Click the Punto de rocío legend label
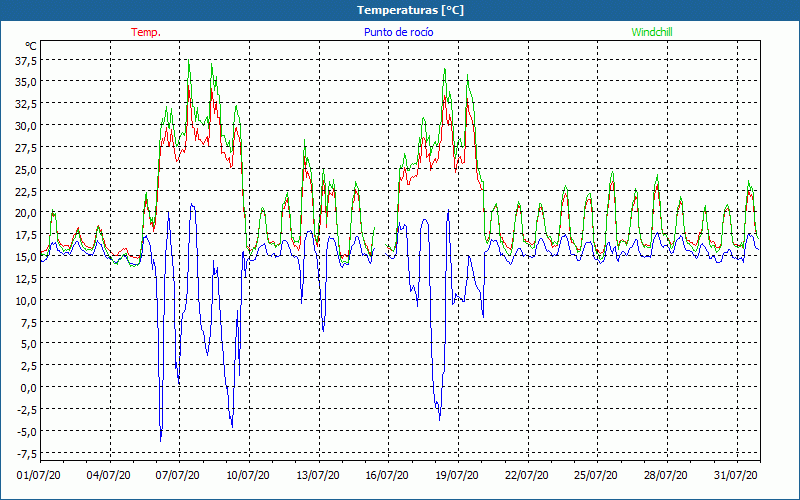The width and height of the screenshot is (800, 500). (x=398, y=32)
